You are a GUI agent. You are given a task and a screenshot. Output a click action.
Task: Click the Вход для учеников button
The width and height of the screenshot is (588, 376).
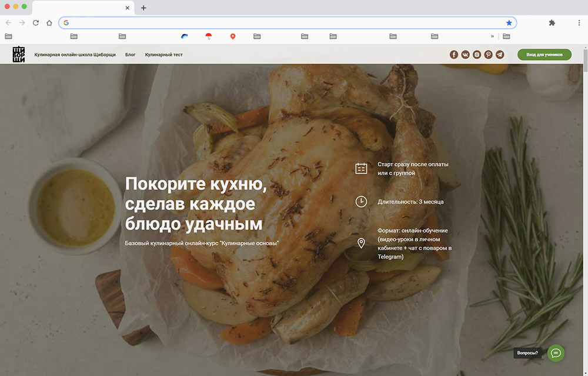(x=544, y=55)
